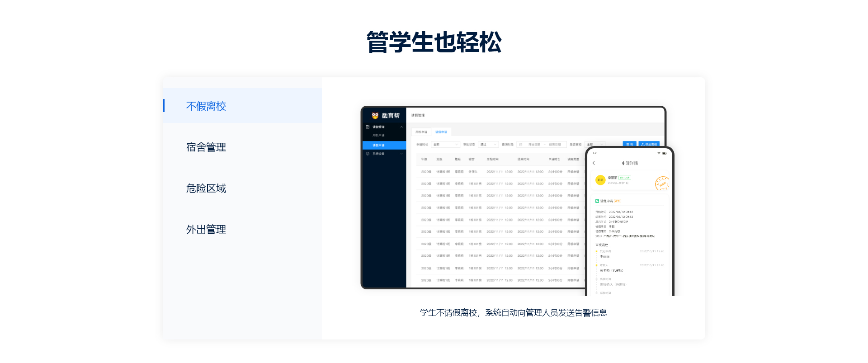Open the 申请时长 dropdown
Viewport: 868px width, 363px height.
pyautogui.click(x=445, y=145)
